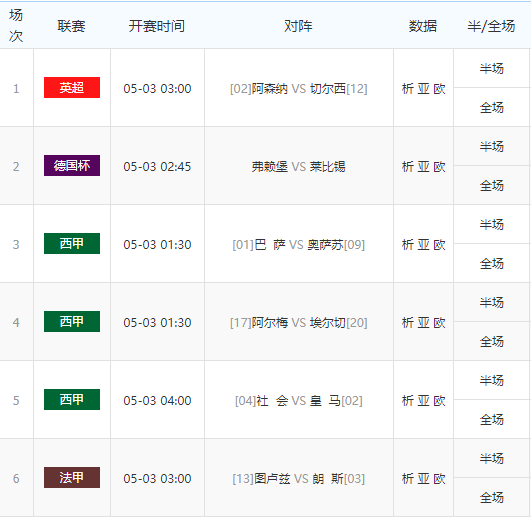This screenshot has width=531, height=519.
Task: Click the 英超 league badge in row 1
Action: click(72, 87)
